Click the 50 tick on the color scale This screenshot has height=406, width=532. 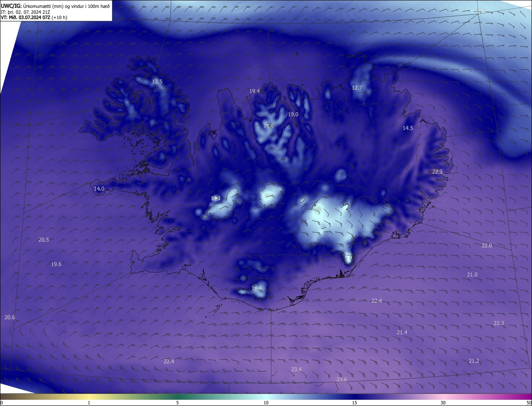pos(529,403)
